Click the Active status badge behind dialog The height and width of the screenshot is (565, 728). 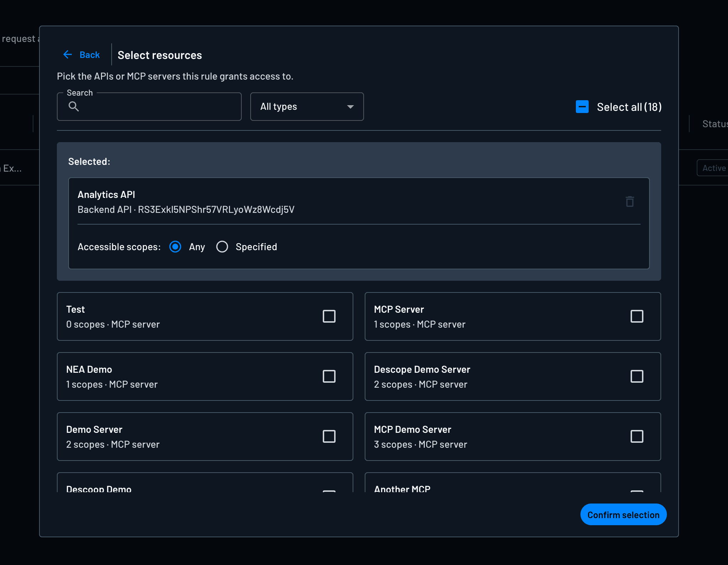click(x=713, y=168)
